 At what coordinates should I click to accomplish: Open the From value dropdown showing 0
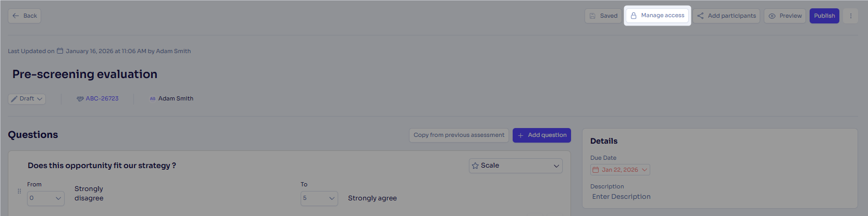click(46, 198)
